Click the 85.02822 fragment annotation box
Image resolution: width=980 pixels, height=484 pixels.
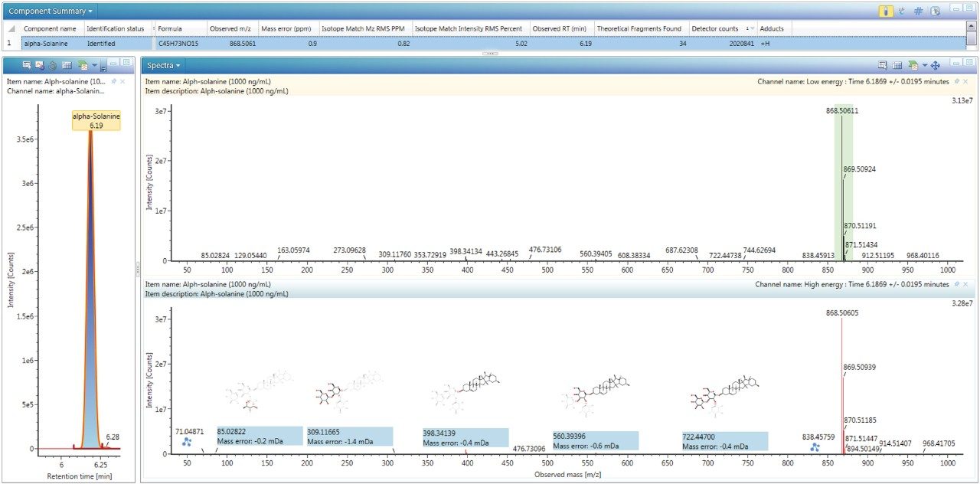259,437
